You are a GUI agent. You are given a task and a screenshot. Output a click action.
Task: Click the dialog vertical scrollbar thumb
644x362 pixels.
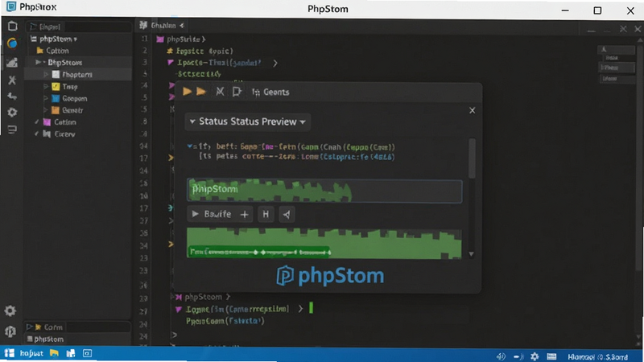472,158
